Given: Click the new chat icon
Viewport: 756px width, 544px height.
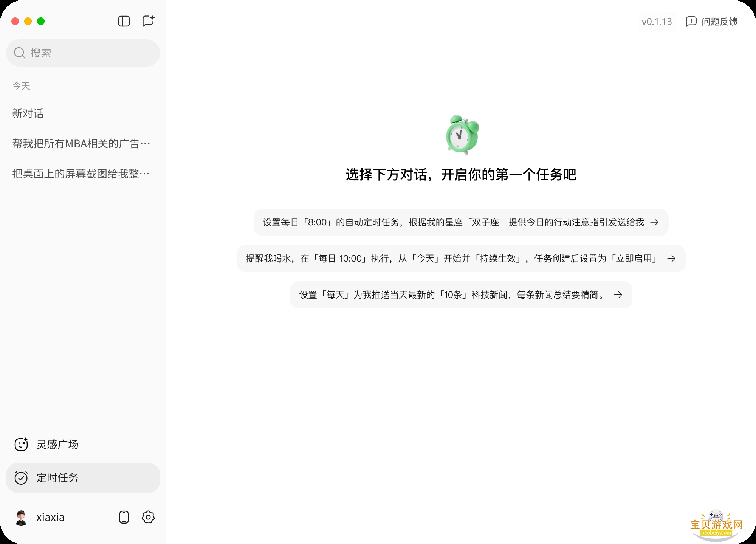Looking at the screenshot, I should pos(148,21).
